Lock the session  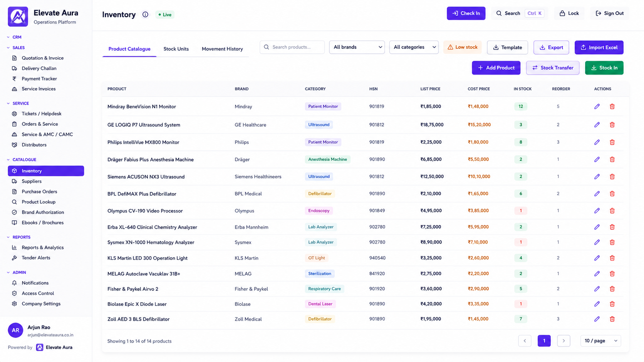569,13
